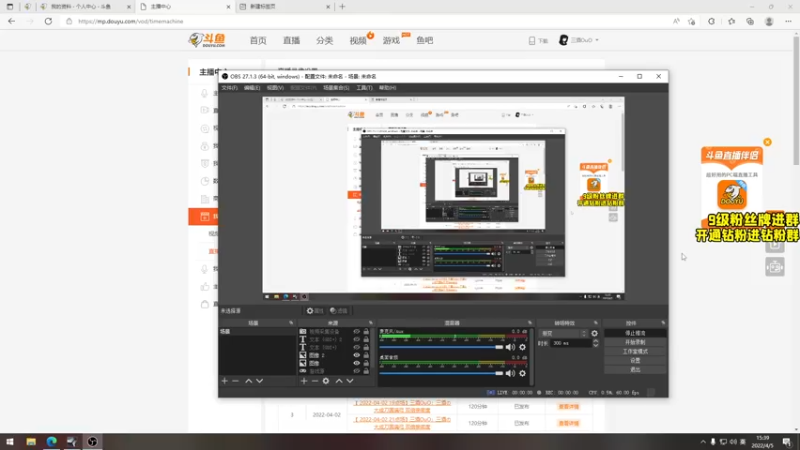Pop out Controls dock via header icon

(663, 323)
